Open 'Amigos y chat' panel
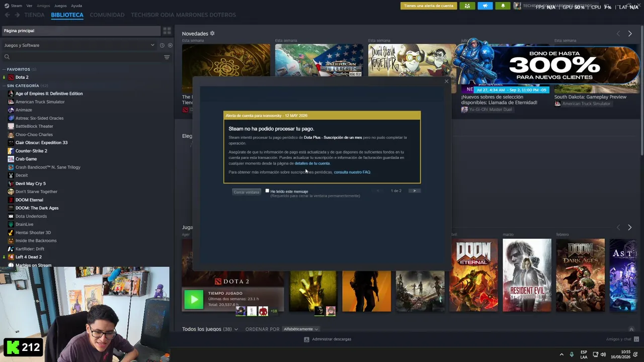644x362 pixels. pos(622,339)
